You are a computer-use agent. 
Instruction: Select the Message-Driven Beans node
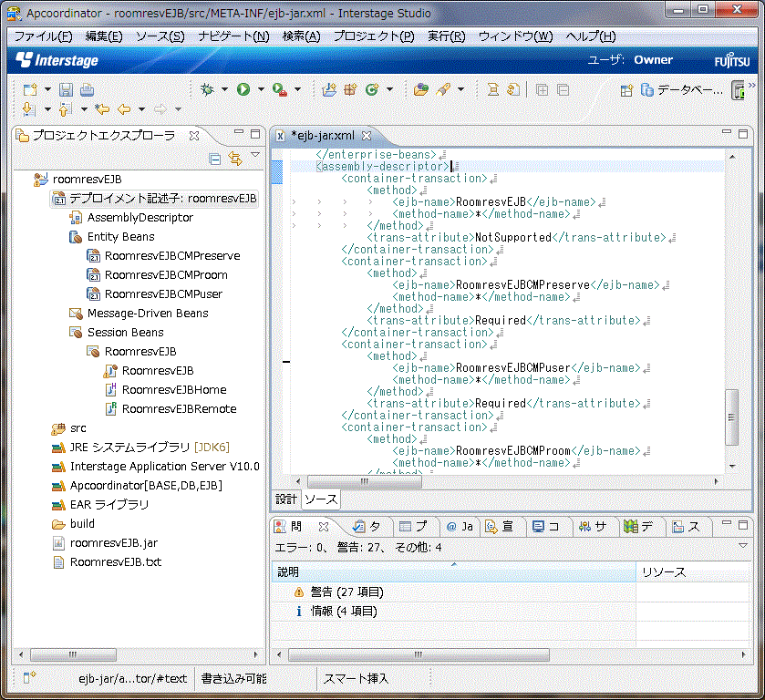pos(148,314)
